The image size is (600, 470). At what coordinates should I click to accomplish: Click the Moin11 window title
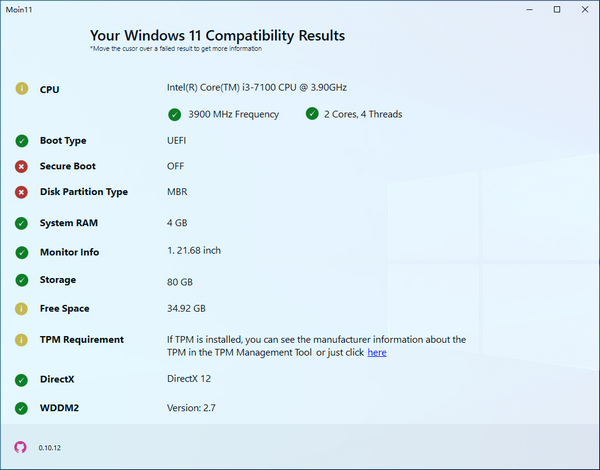tap(19, 10)
